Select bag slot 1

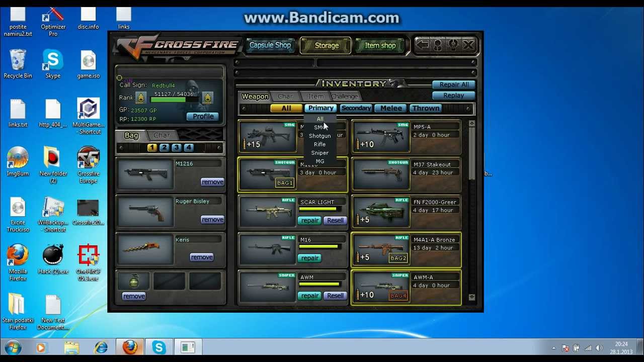click(152, 147)
